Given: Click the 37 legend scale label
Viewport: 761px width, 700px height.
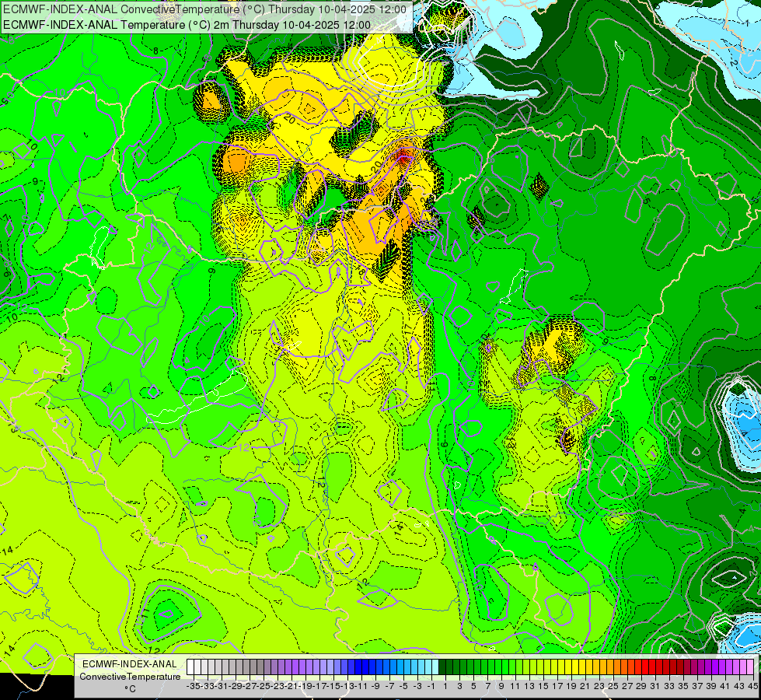Looking at the screenshot, I should [x=697, y=687].
